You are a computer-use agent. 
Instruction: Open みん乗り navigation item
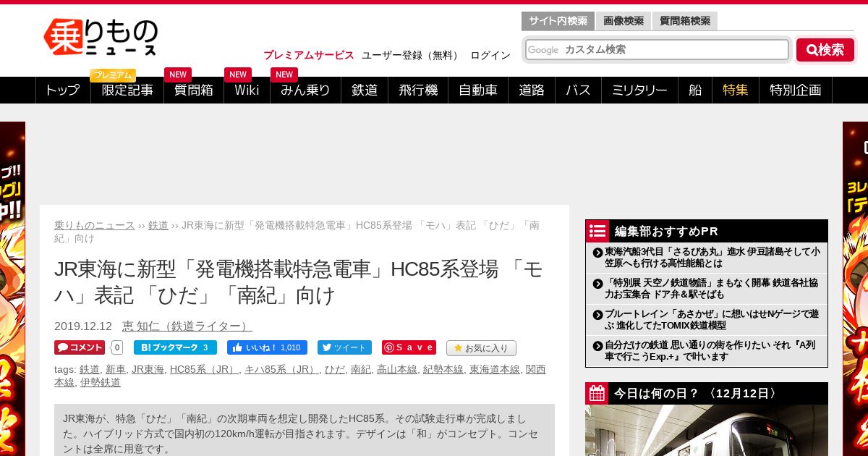[305, 90]
